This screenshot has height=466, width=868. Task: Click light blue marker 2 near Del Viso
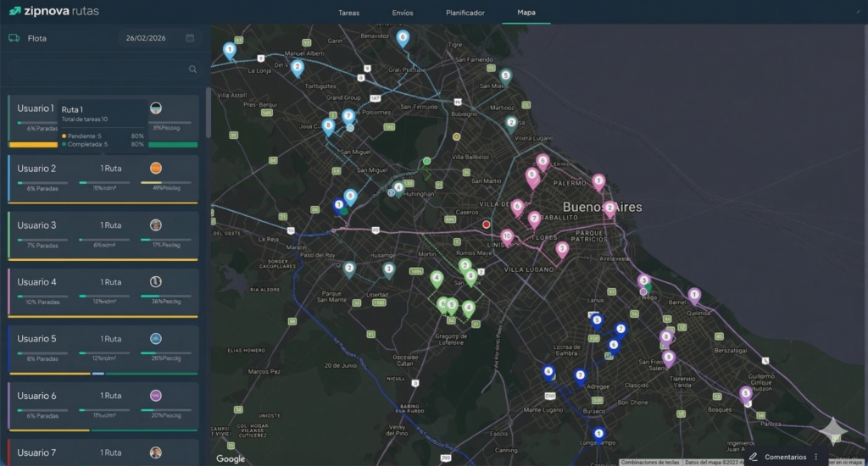(298, 68)
